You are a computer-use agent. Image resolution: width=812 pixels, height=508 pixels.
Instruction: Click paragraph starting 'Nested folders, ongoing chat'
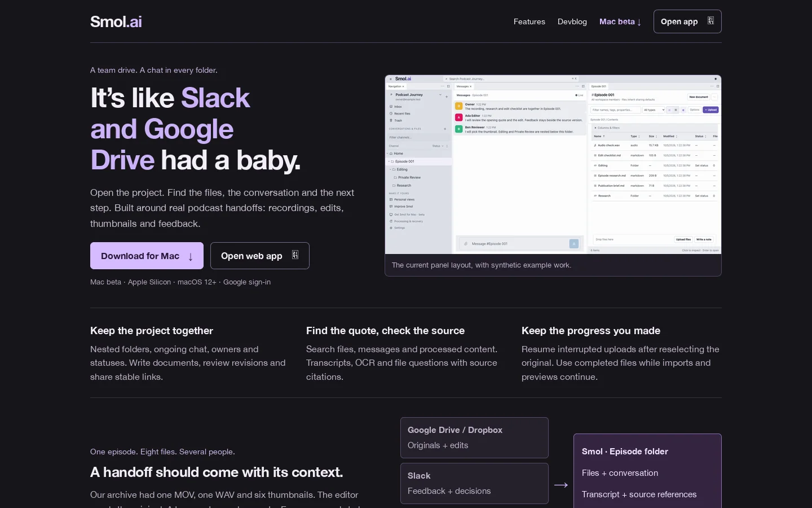(188, 363)
